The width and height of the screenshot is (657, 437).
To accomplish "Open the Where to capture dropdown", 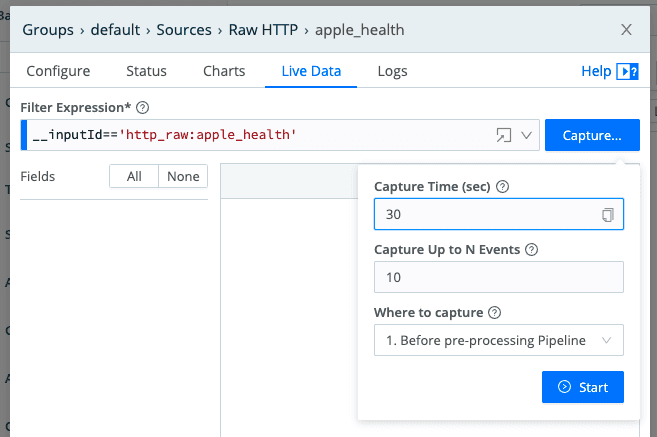I will (498, 341).
